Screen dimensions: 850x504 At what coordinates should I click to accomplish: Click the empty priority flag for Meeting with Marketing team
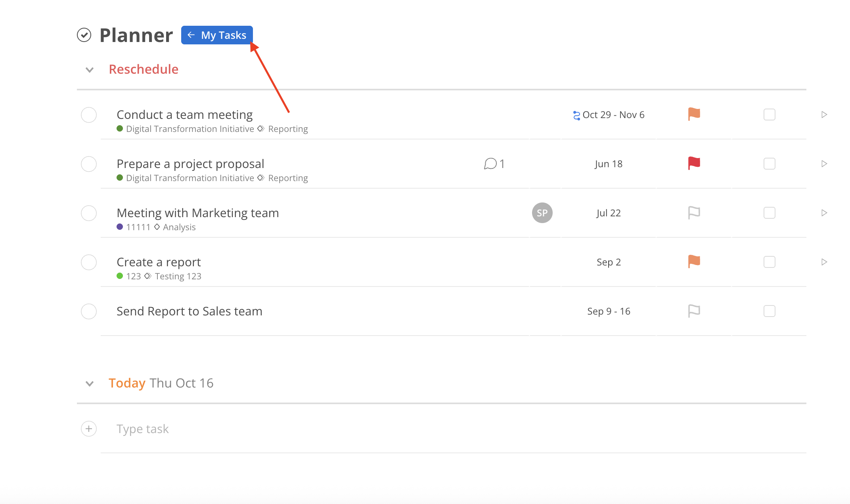[694, 213]
